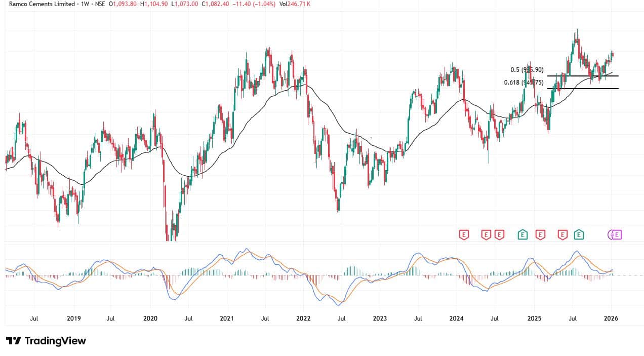Select the 0.5 Fibonacci level label

527,70
